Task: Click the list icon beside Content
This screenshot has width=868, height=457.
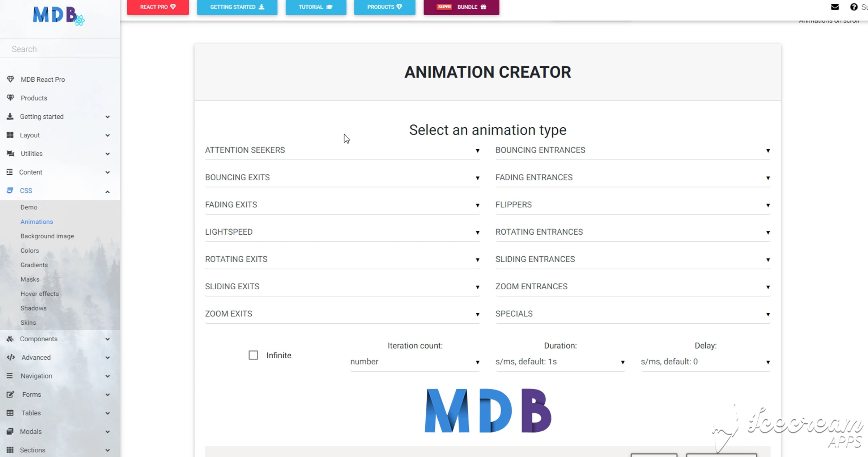Action: [10, 172]
